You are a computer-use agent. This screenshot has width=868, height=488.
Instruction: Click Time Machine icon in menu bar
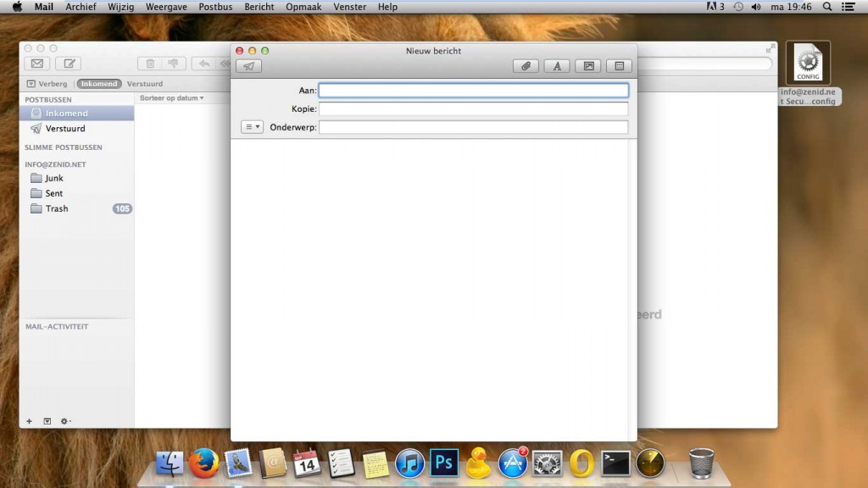(x=738, y=7)
